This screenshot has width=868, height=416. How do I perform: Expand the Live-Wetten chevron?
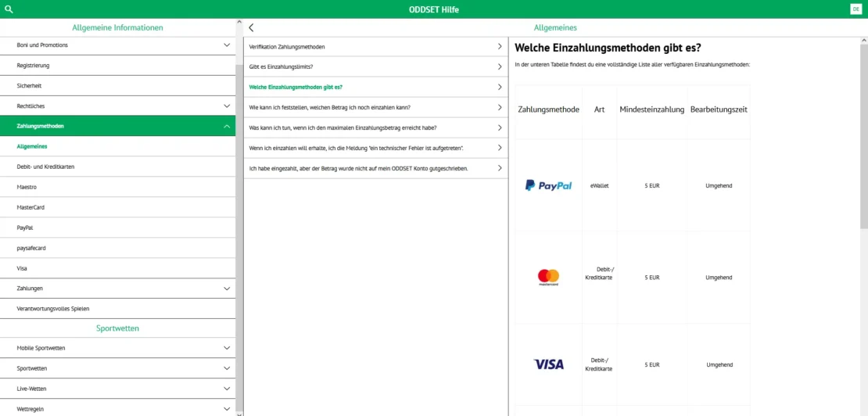pos(227,389)
